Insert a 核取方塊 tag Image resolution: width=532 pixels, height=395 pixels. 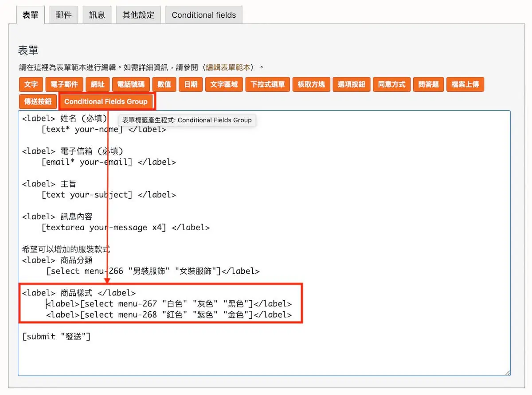[x=311, y=84]
